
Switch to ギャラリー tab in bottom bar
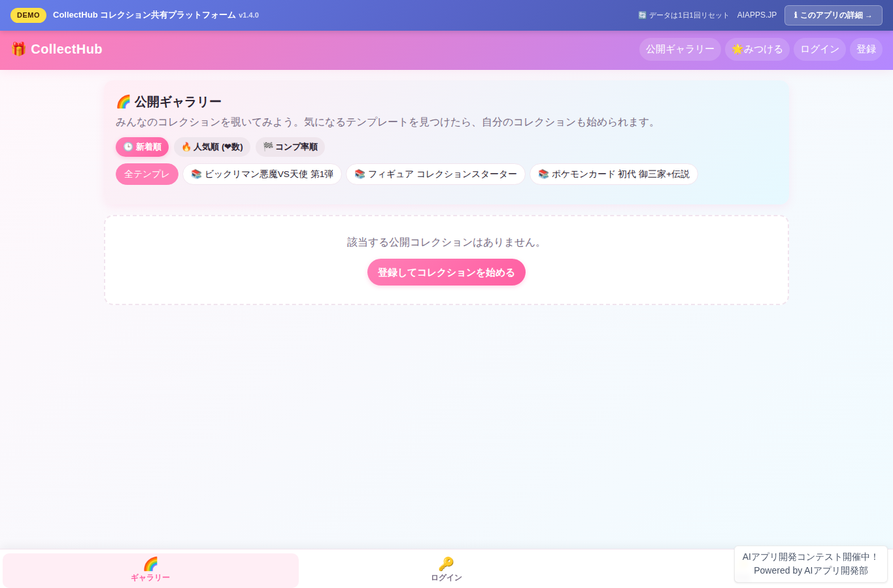pyautogui.click(x=150, y=570)
